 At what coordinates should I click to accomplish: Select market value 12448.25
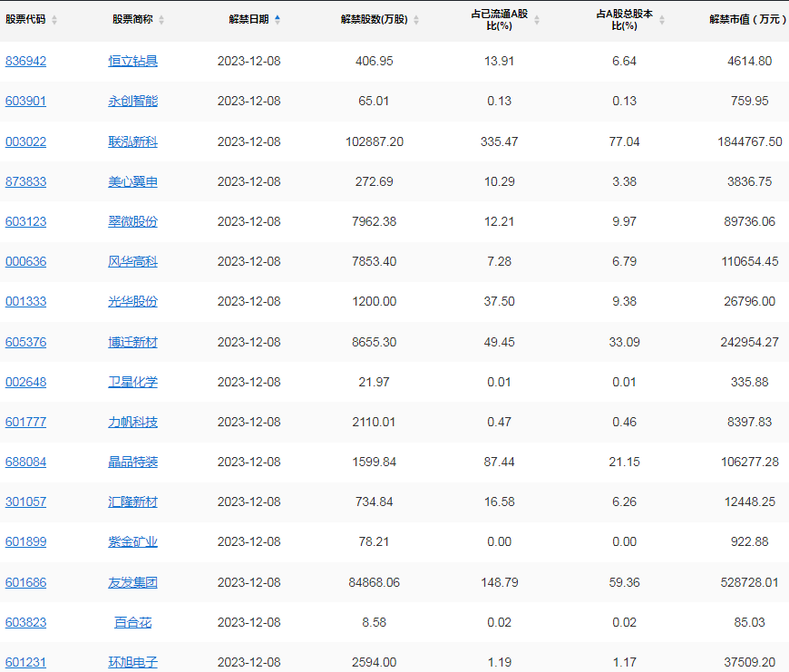[750, 502]
